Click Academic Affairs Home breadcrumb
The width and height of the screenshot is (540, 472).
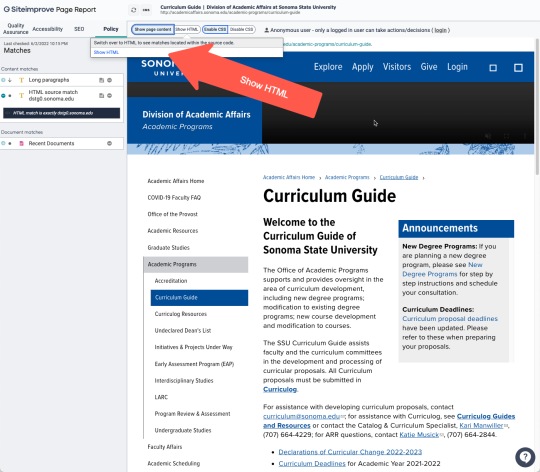[x=289, y=177]
